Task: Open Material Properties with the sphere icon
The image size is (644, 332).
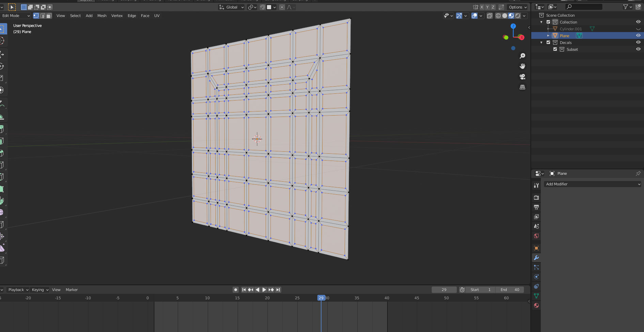Action: pos(536,305)
